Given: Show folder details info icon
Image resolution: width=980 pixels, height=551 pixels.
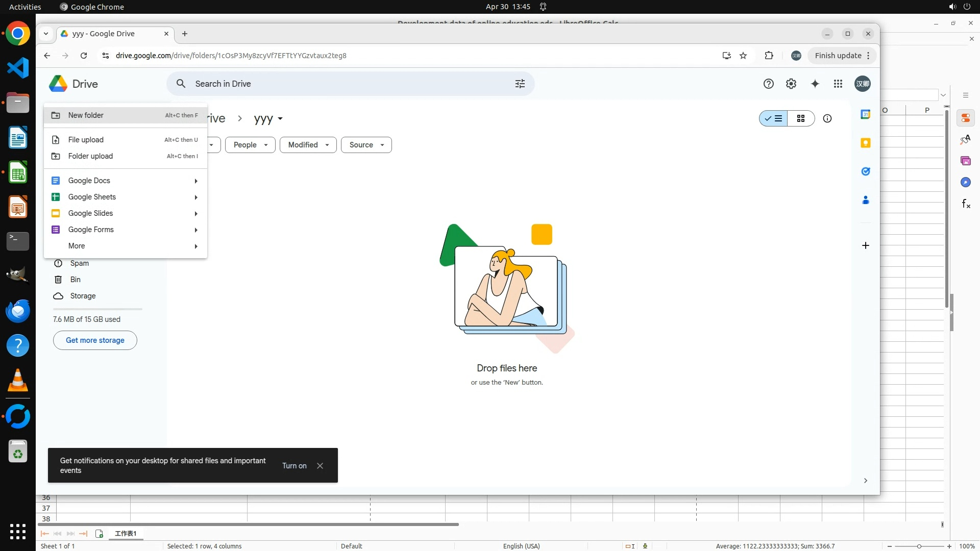Looking at the screenshot, I should click(x=827, y=118).
